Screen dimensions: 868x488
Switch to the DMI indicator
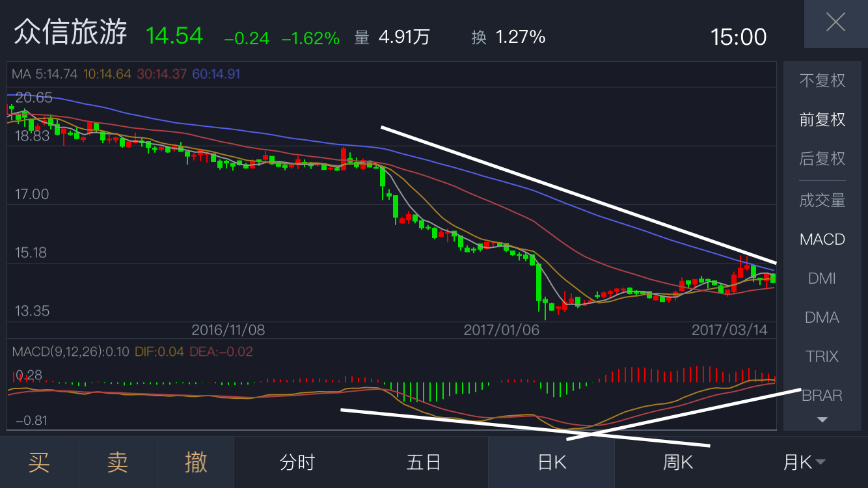click(822, 278)
